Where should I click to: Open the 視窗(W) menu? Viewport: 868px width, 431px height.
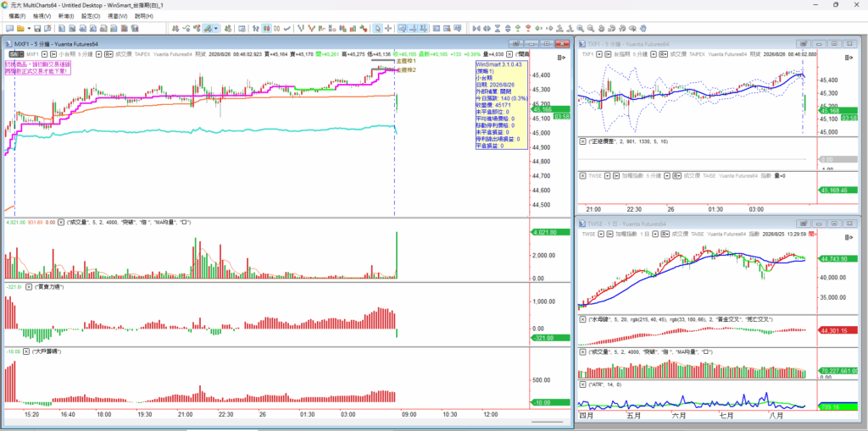tap(117, 16)
